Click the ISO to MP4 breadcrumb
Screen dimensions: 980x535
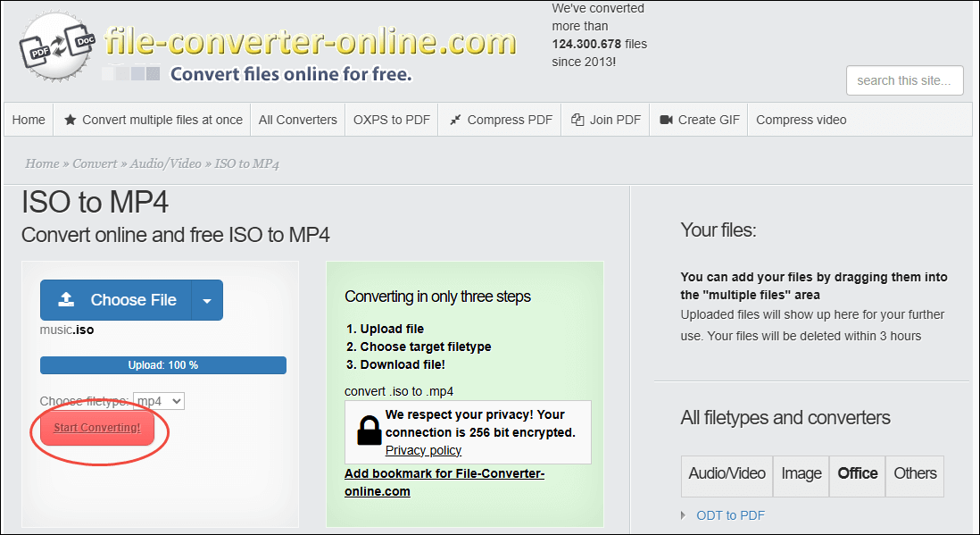[x=247, y=164]
